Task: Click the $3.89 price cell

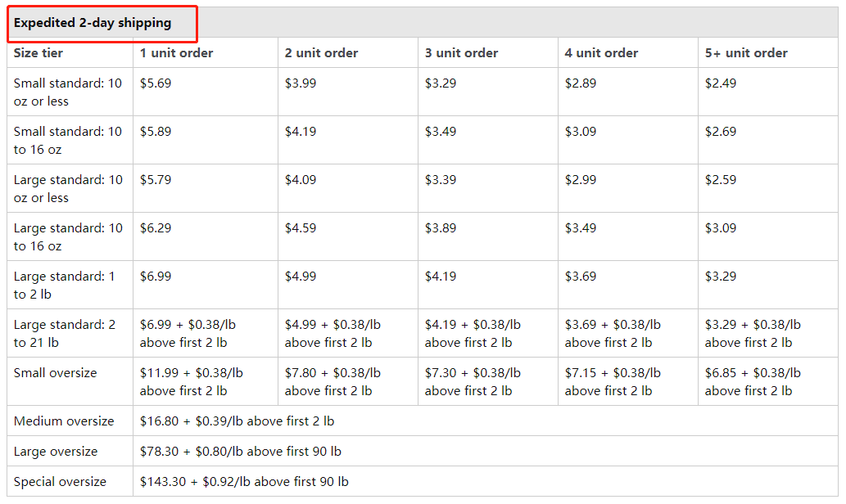Action: pyautogui.click(x=441, y=228)
